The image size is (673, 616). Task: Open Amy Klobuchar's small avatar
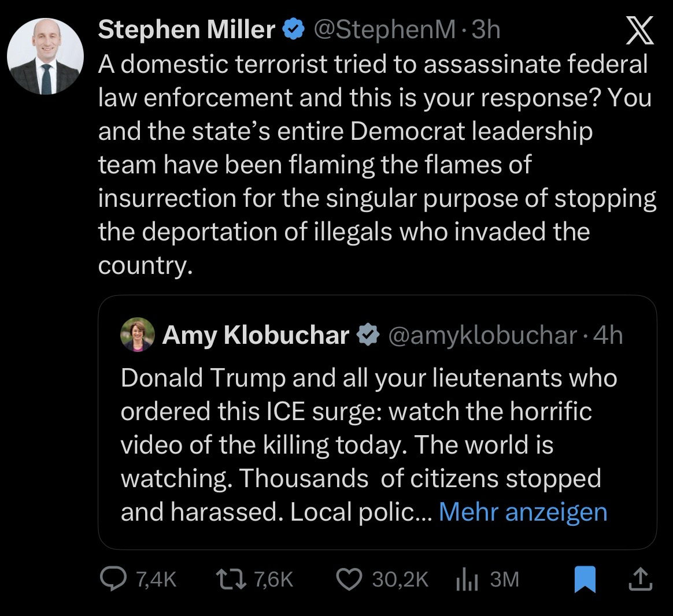(x=137, y=335)
